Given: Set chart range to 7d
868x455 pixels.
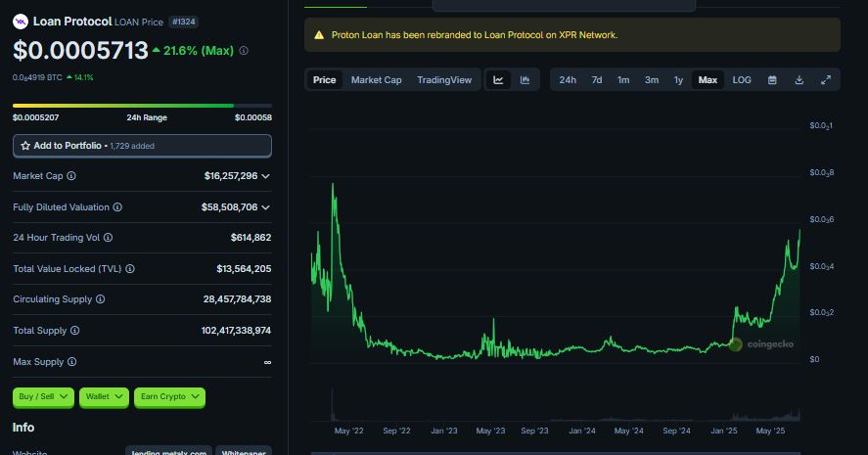Looking at the screenshot, I should 597,79.
